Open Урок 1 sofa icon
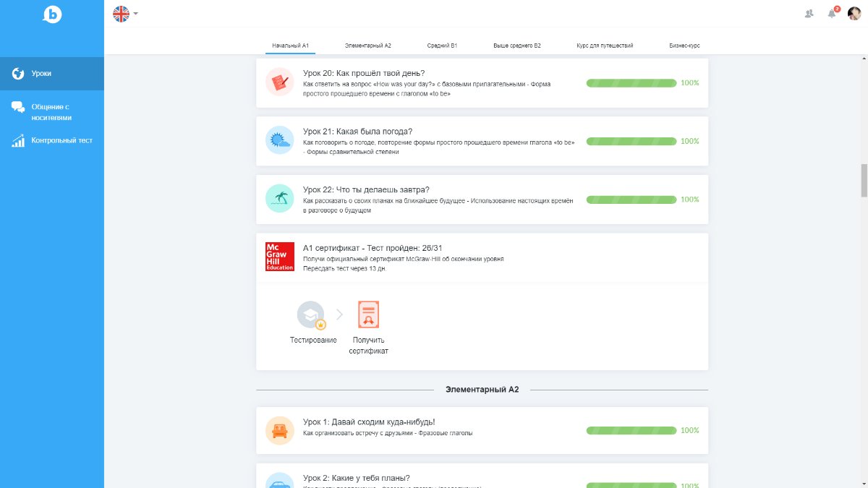This screenshot has width=868, height=488. 279,430
